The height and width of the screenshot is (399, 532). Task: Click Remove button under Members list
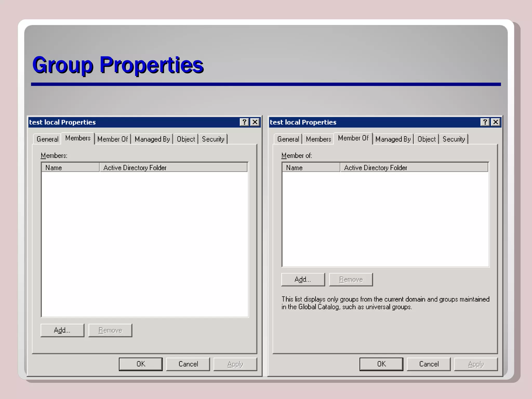pos(110,330)
